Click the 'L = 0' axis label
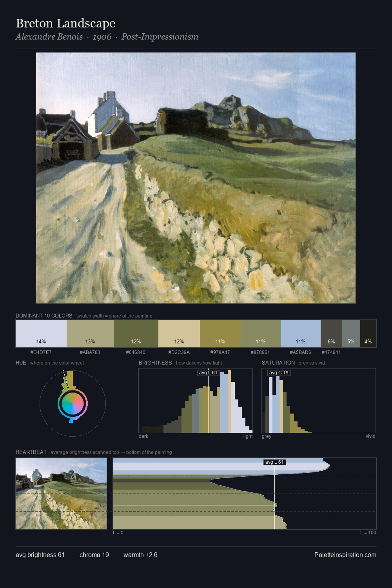The image size is (392, 588). coord(118,533)
